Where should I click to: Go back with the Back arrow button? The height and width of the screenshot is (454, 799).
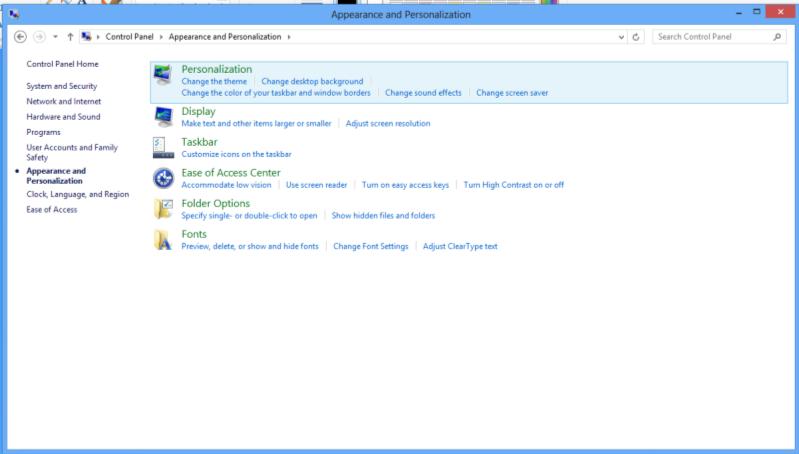(x=20, y=37)
